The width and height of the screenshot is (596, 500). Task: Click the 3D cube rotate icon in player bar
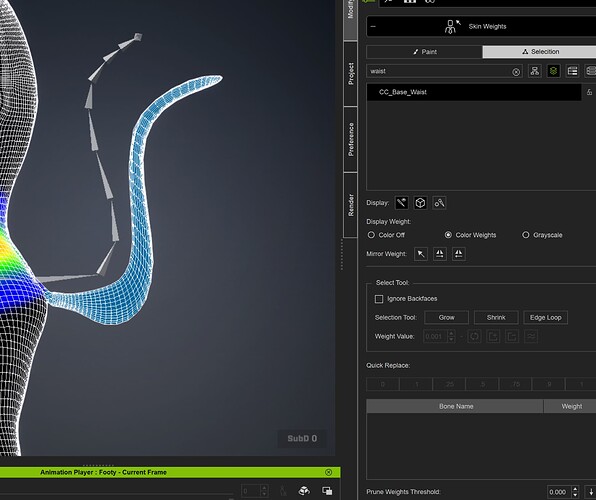(304, 491)
